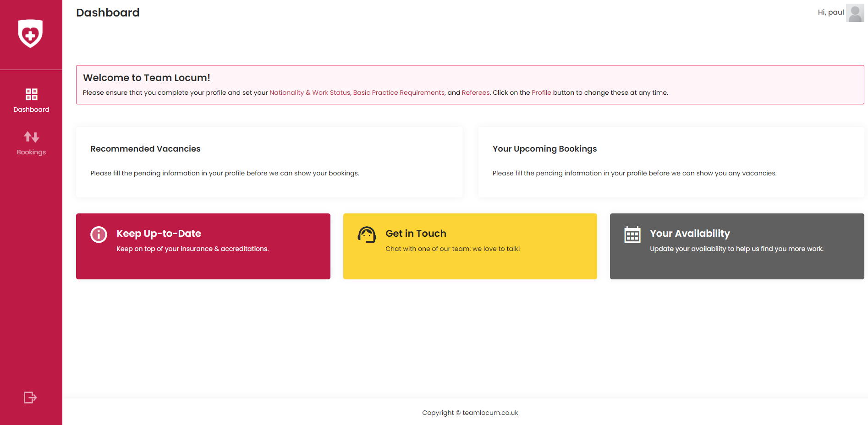Open the Get in Touch chat card
Screen dimensions: 868x425
(x=470, y=246)
